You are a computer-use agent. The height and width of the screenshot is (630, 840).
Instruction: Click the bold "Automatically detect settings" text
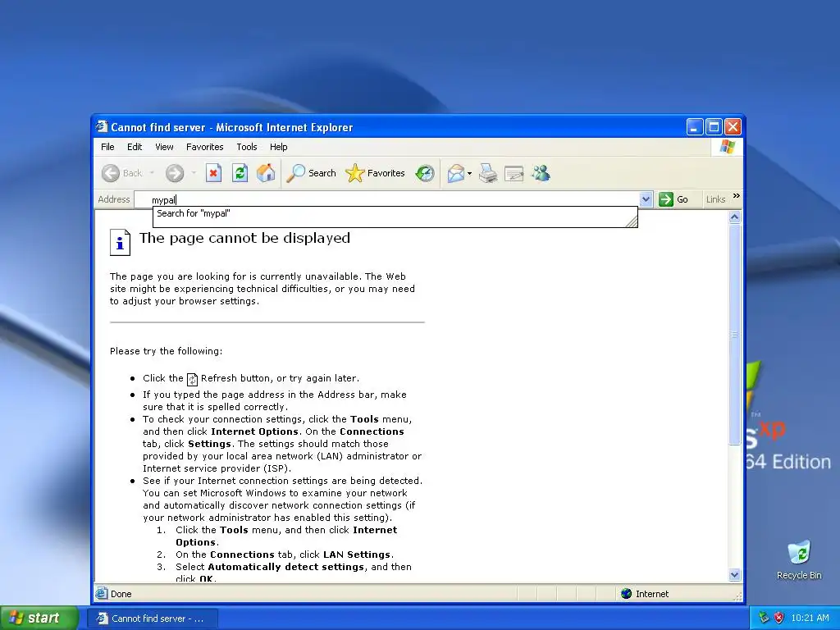[286, 567]
